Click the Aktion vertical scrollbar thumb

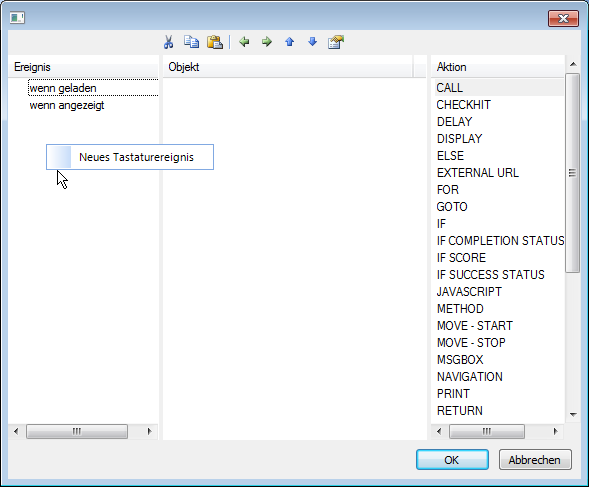[x=572, y=173]
